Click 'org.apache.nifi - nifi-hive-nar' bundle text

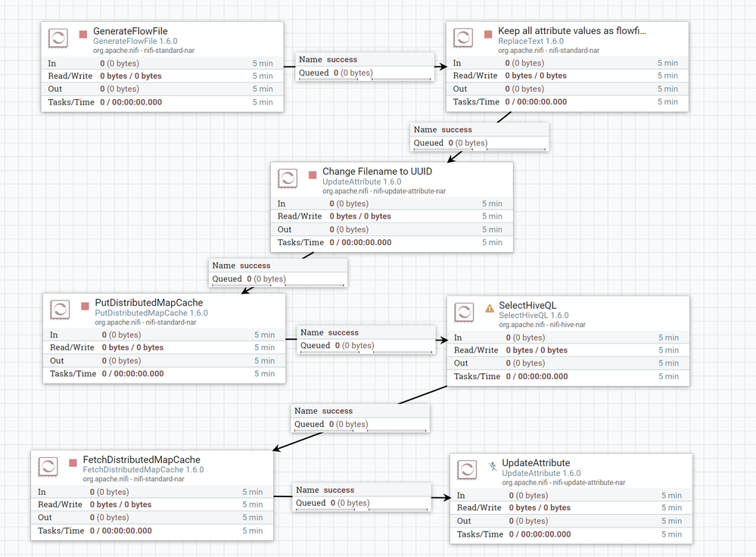[542, 325]
